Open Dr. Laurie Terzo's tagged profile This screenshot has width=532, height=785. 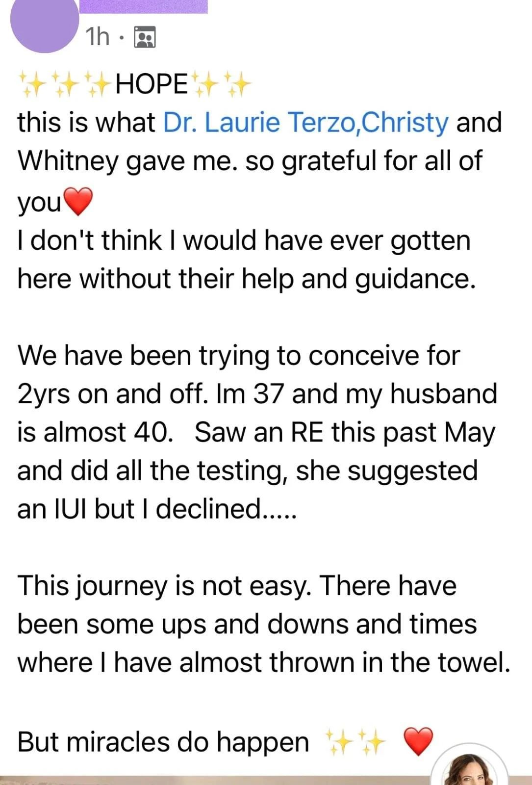pyautogui.click(x=258, y=122)
